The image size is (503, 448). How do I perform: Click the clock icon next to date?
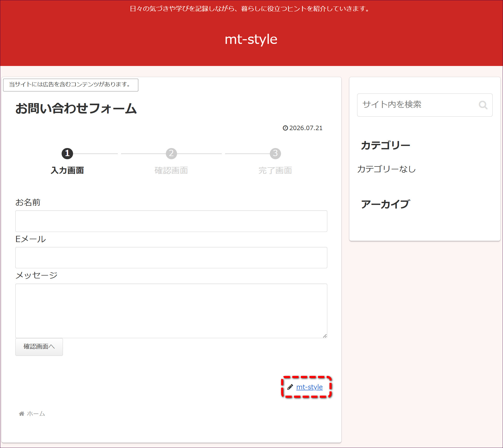285,128
